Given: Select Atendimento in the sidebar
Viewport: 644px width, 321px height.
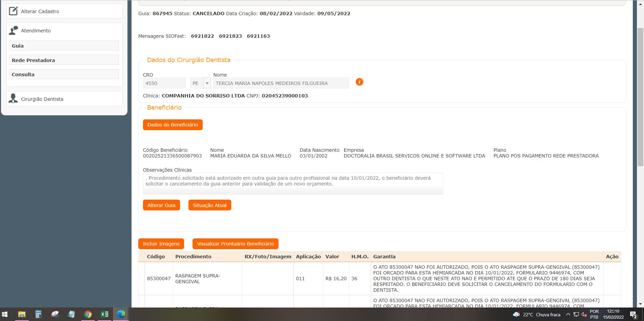Looking at the screenshot, I should click(x=36, y=30).
